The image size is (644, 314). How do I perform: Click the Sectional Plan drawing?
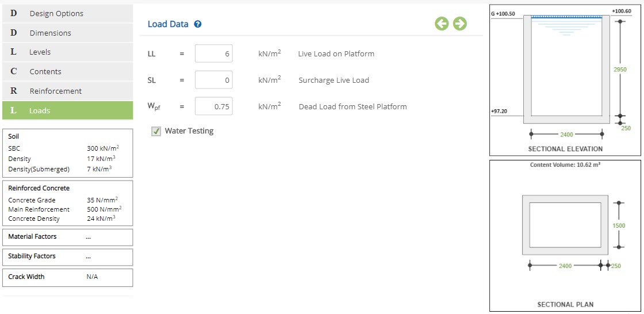pyautogui.click(x=565, y=236)
